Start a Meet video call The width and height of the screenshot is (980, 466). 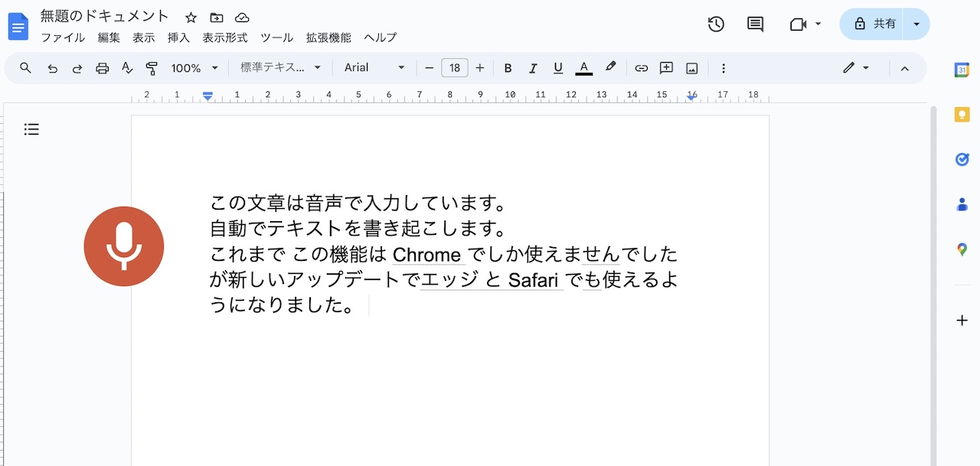[x=798, y=24]
